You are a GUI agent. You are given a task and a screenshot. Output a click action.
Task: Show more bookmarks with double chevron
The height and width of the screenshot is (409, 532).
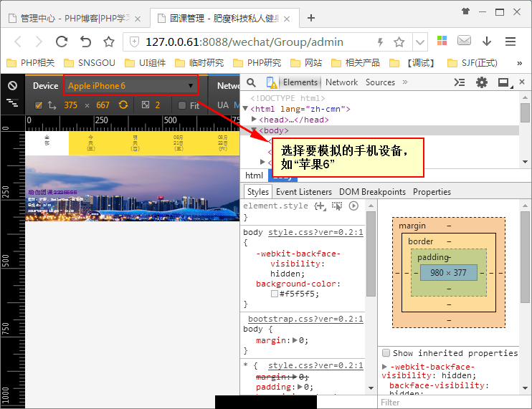tap(519, 63)
